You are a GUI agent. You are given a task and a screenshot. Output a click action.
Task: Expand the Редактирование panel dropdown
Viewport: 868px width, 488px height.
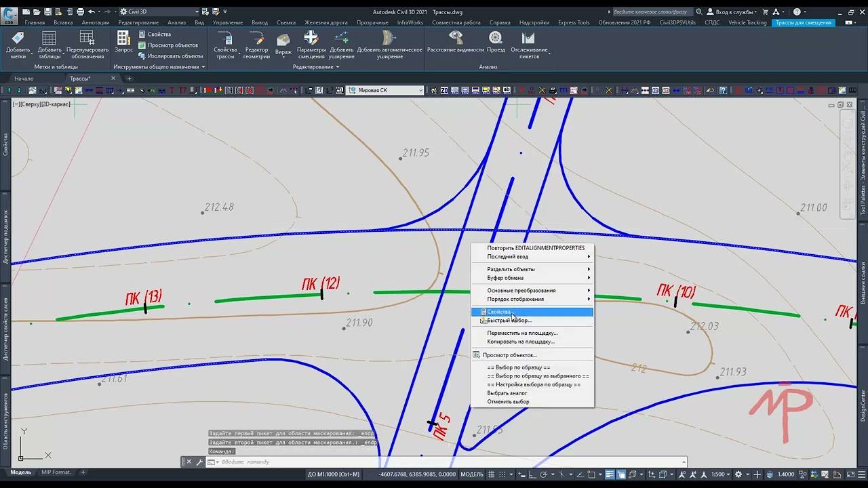pos(316,66)
